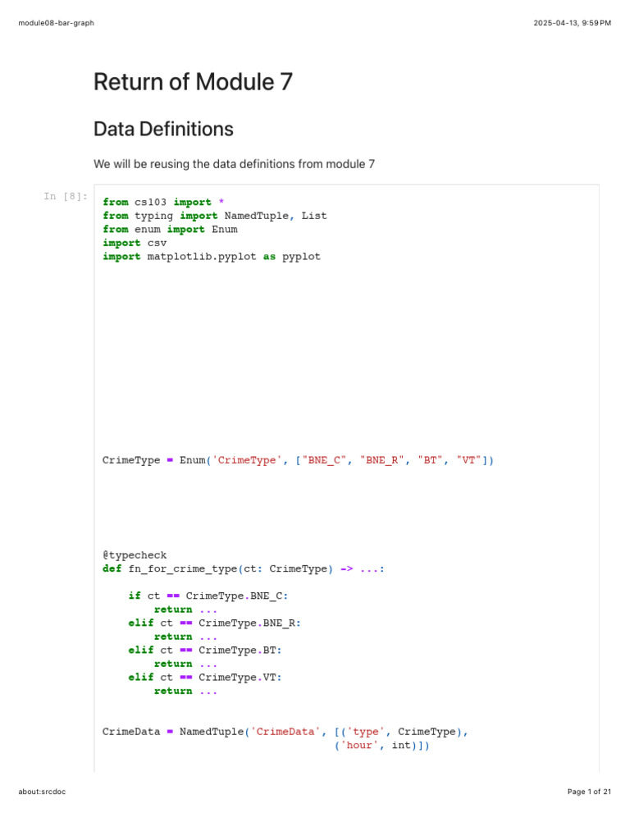Click the 'In [8]:' cell prompt
Viewport: 630px width, 840px height.
(66, 196)
